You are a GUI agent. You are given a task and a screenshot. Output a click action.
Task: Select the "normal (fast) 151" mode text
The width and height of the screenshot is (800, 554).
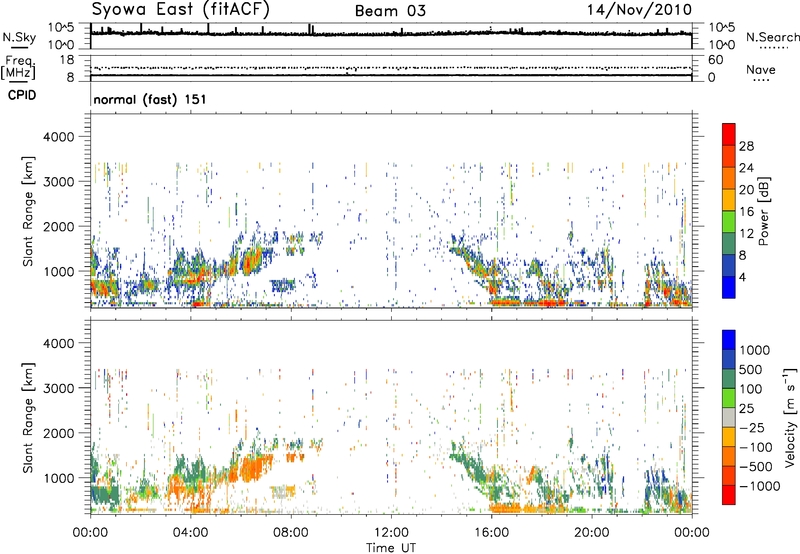[x=150, y=99]
